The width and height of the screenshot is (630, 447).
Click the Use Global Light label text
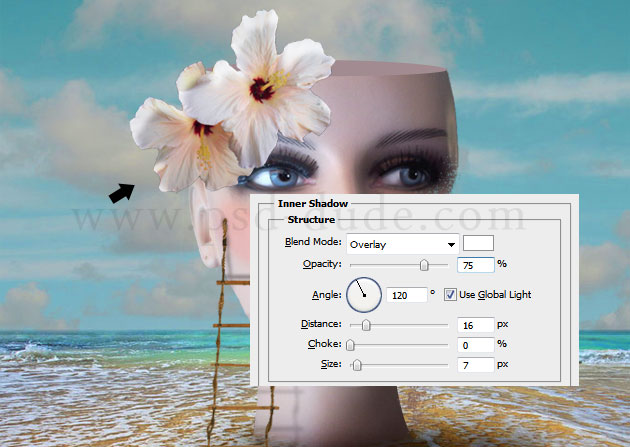[495, 294]
